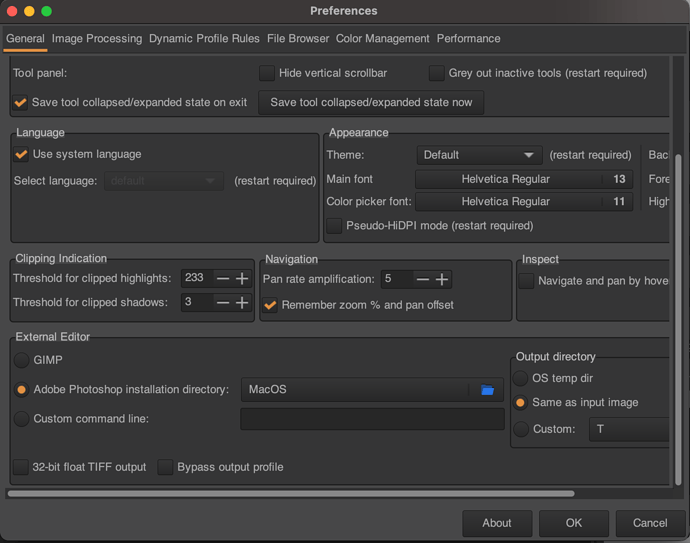690x543 pixels.
Task: Open the Theme dropdown
Action: click(479, 155)
